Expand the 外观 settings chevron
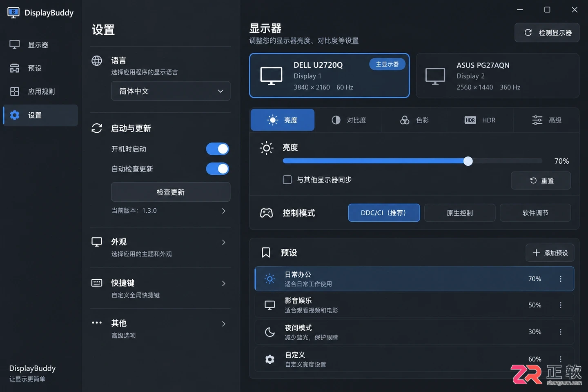The height and width of the screenshot is (392, 588). [x=223, y=243]
